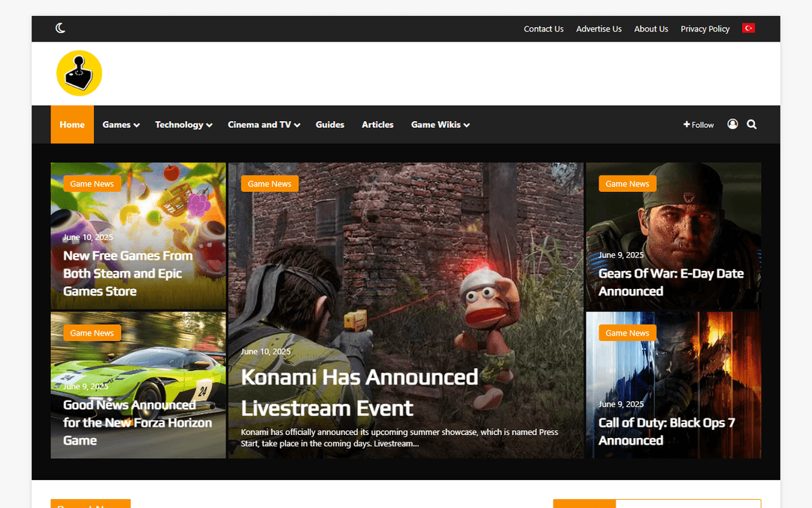Open Gears Of War: E-Day Date headline
This screenshot has height=508, width=812.
pos(671,282)
